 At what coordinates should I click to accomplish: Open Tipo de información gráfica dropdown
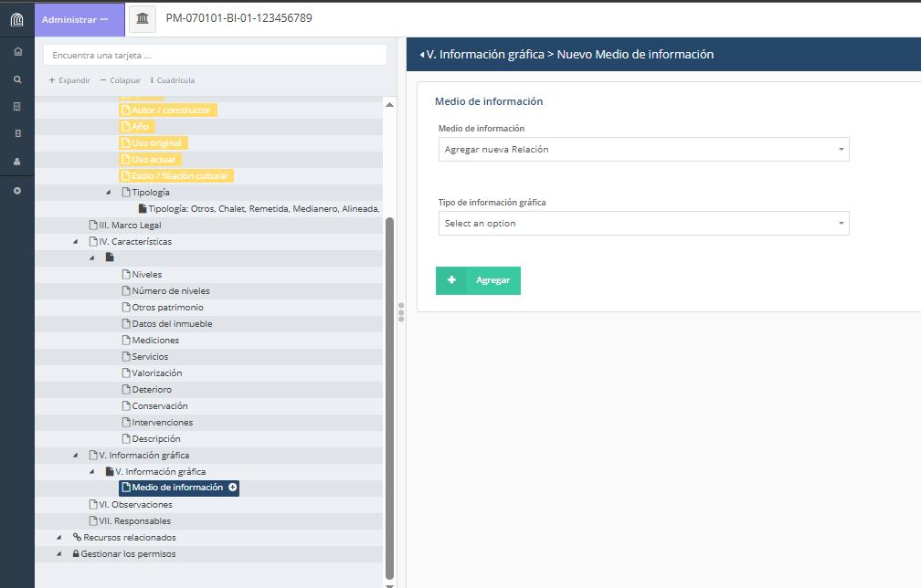(x=643, y=224)
